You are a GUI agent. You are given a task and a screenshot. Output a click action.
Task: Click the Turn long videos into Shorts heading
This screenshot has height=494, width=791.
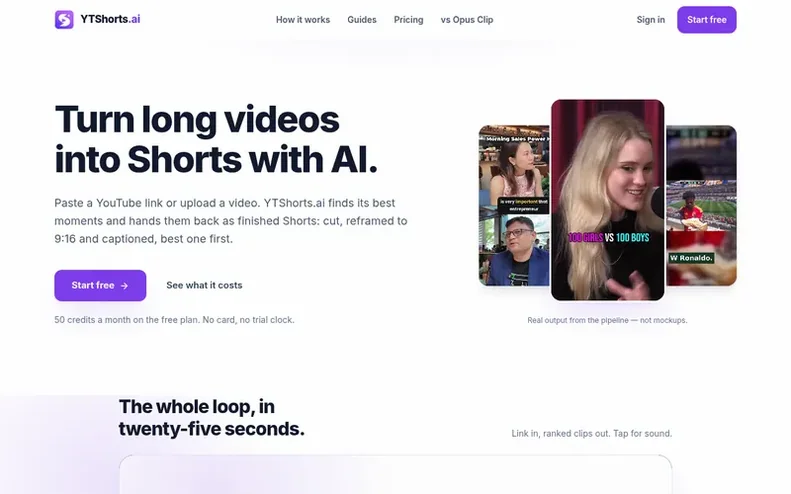216,139
